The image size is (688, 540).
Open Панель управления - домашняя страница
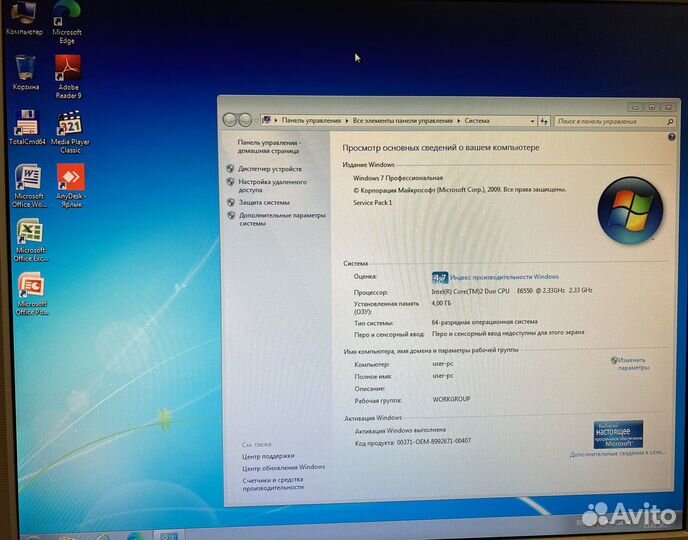click(x=269, y=147)
